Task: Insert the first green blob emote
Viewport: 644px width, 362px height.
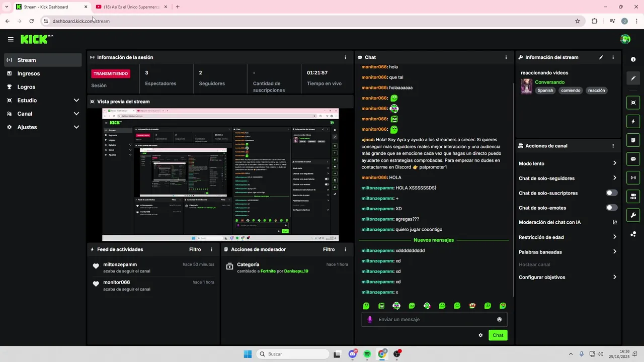Action: coord(366,306)
